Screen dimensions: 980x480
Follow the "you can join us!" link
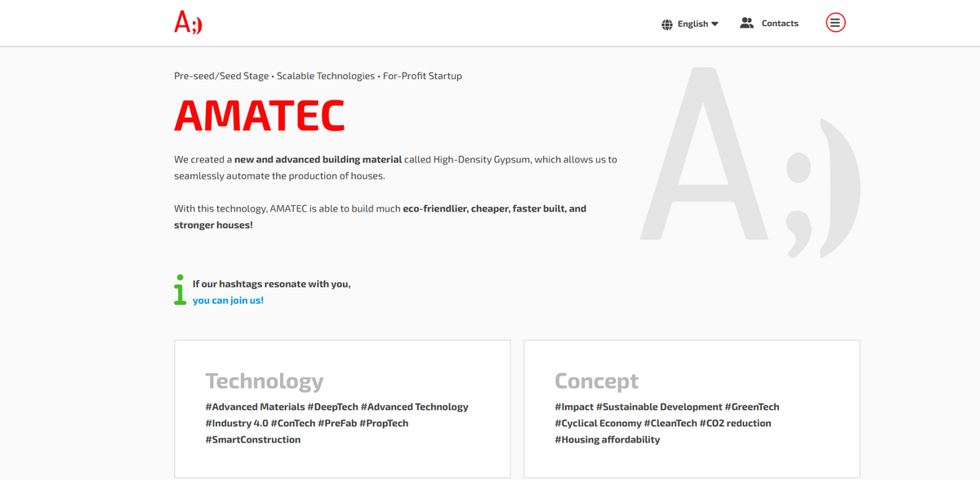(228, 300)
